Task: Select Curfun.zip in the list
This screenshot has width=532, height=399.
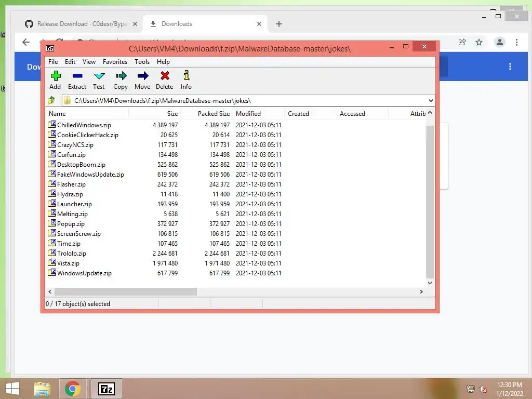Action: point(71,155)
